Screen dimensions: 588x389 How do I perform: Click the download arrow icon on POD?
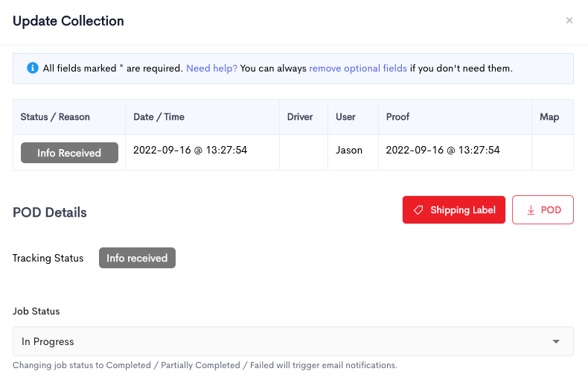(x=531, y=210)
